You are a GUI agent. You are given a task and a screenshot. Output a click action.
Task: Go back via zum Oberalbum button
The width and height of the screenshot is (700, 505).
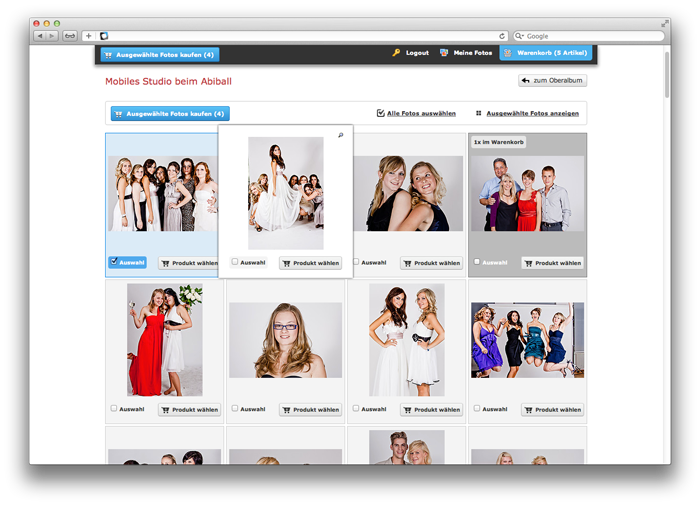click(x=552, y=80)
